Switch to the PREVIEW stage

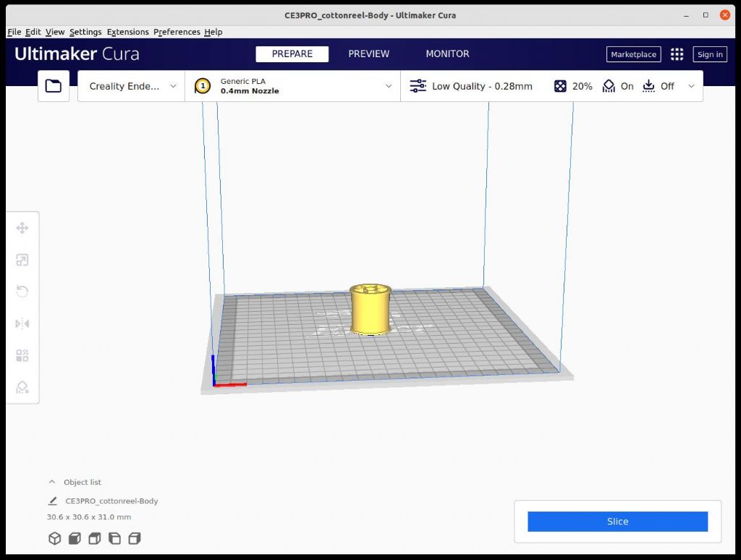(x=368, y=54)
